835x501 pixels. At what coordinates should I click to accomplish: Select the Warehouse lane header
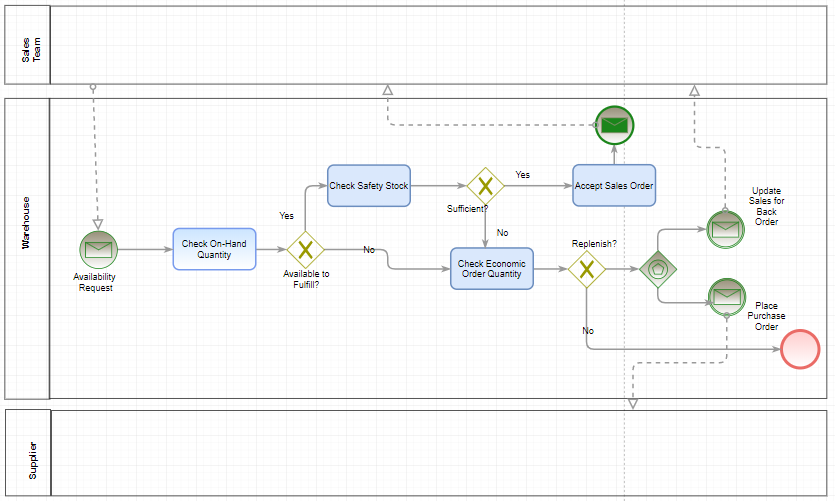(x=27, y=249)
